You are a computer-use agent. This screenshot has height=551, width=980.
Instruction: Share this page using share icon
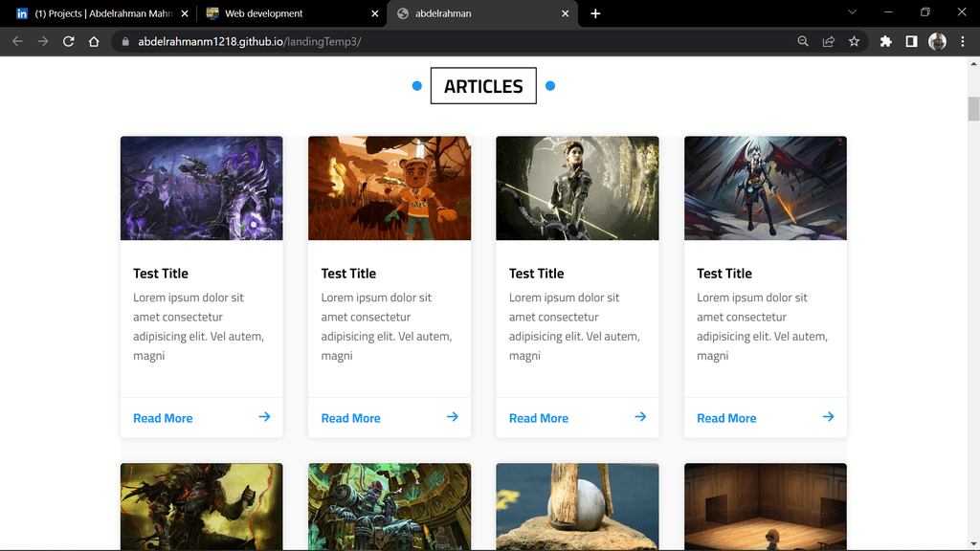pos(829,41)
